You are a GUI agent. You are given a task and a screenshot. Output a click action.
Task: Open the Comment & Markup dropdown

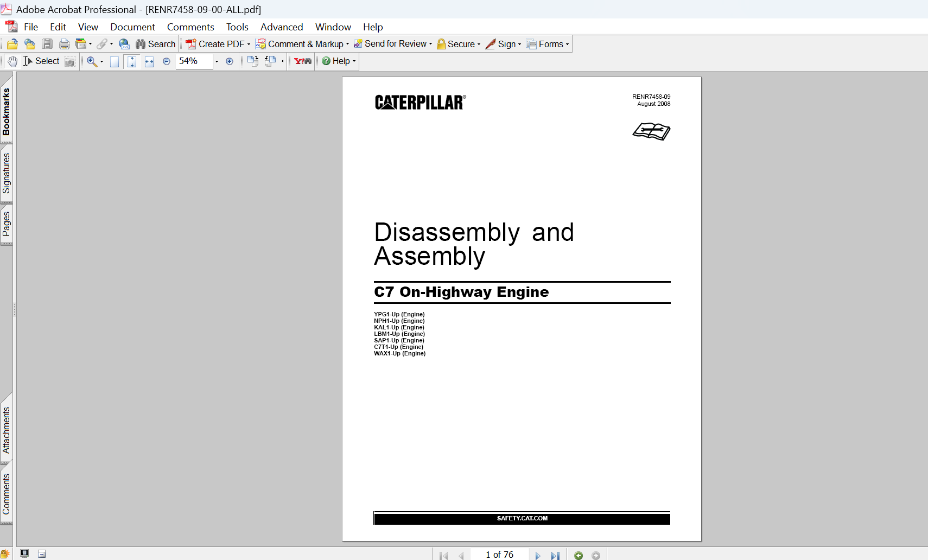pyautogui.click(x=303, y=44)
